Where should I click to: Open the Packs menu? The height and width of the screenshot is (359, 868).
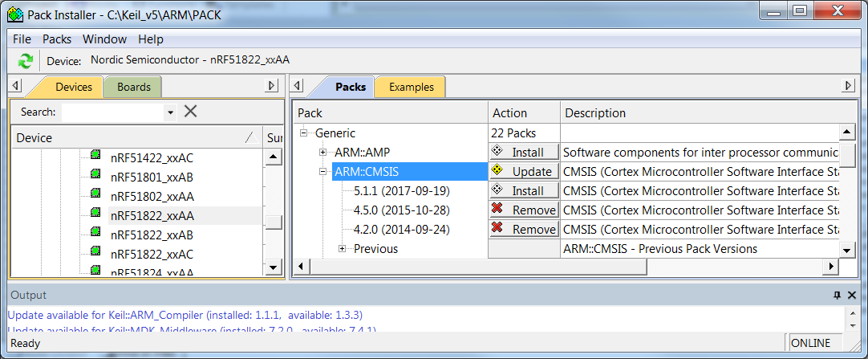pyautogui.click(x=57, y=39)
